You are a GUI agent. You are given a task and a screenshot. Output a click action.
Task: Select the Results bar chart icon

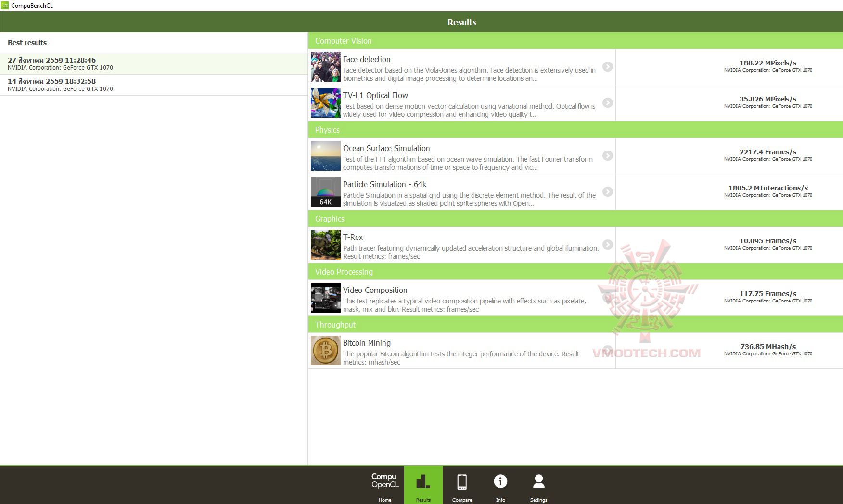pos(423,481)
